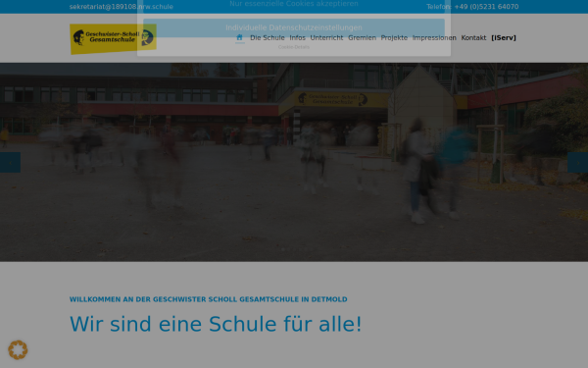Advance to next slide arrow
Screen dimensions: 588x368
click(578, 163)
